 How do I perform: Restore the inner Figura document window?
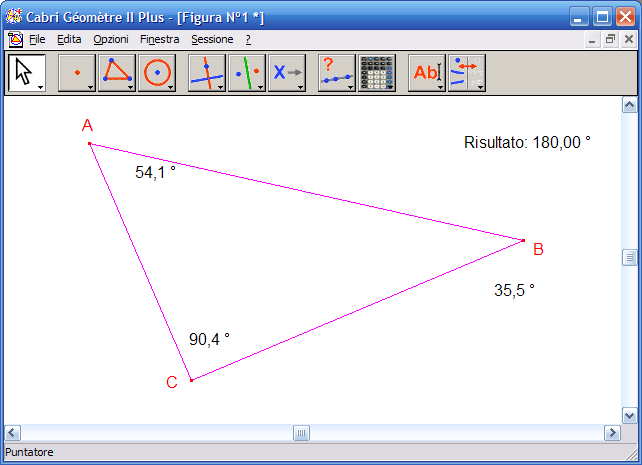click(x=610, y=40)
